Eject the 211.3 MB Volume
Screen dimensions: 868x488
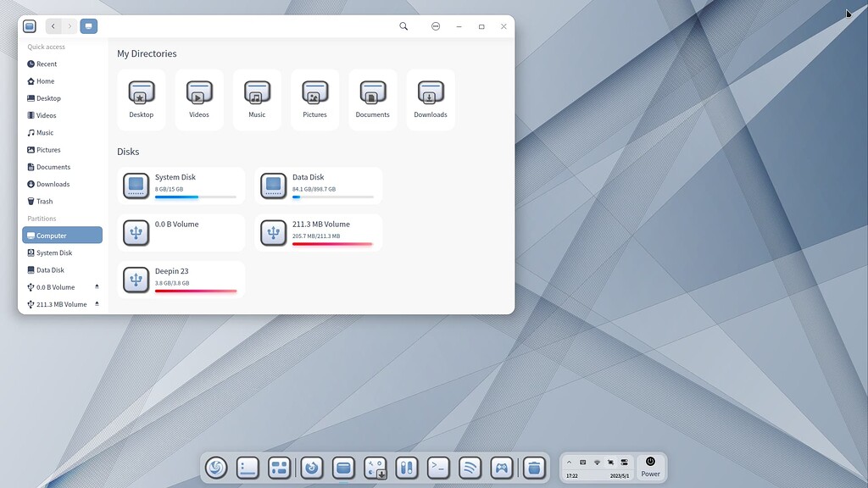pos(97,304)
